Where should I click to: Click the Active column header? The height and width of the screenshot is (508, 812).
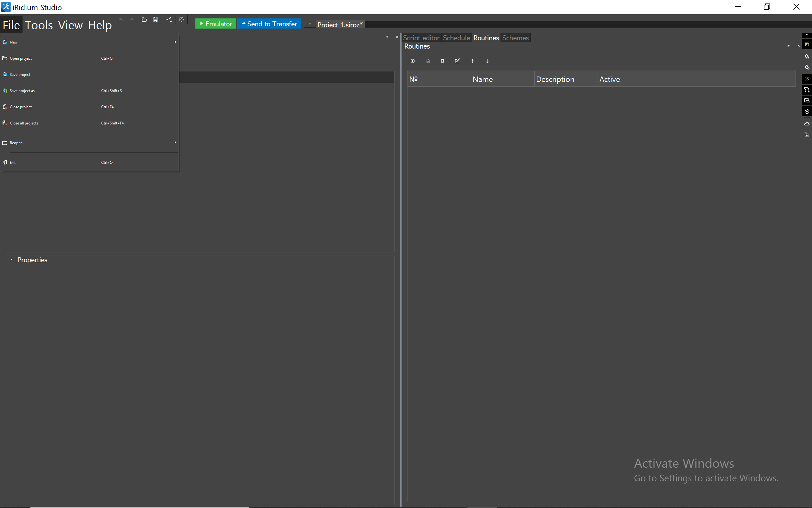[x=697, y=79]
